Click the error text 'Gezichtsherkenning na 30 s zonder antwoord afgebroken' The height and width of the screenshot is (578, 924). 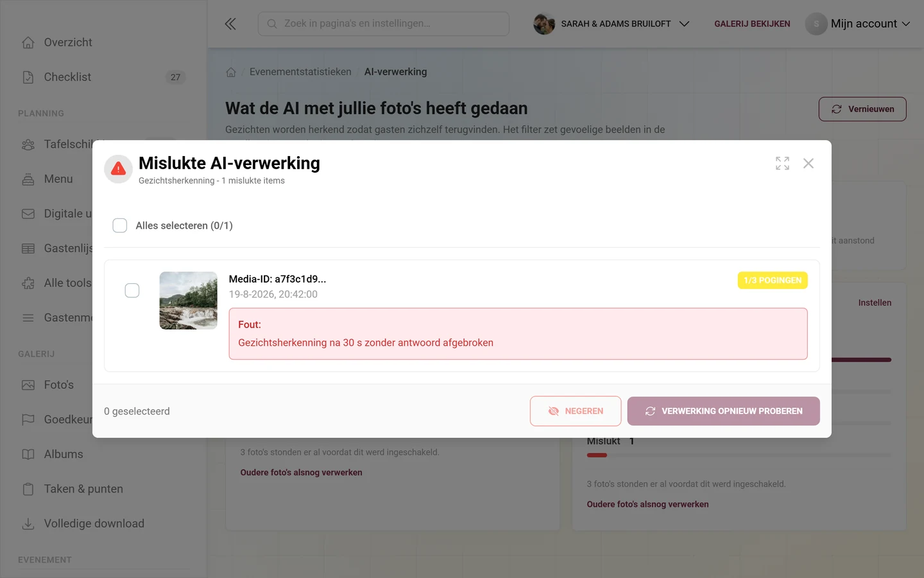tap(366, 343)
